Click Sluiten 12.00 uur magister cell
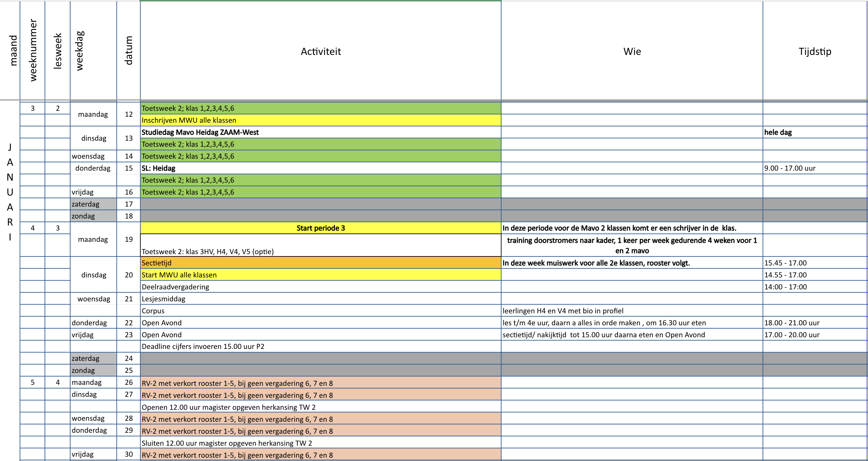This screenshot has height=461, width=868. tap(321, 443)
